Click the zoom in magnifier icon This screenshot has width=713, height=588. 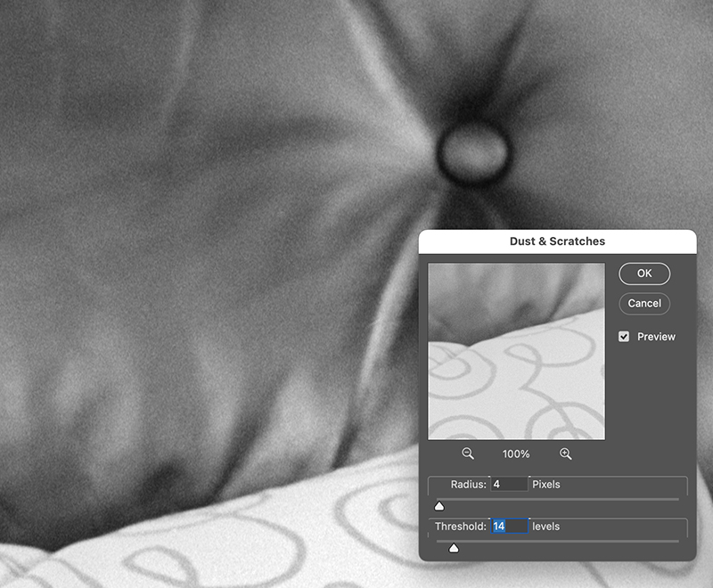coord(565,453)
